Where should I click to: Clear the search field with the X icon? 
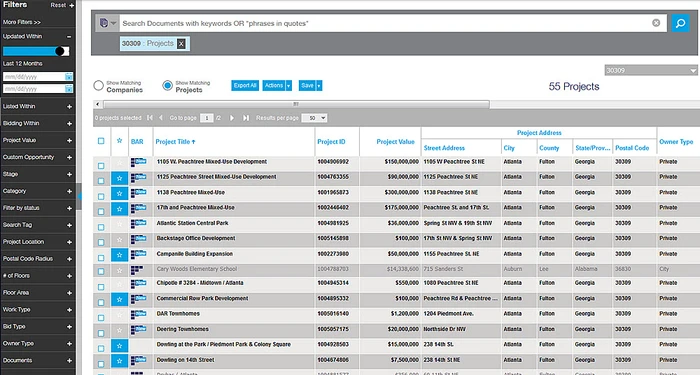[x=656, y=23]
